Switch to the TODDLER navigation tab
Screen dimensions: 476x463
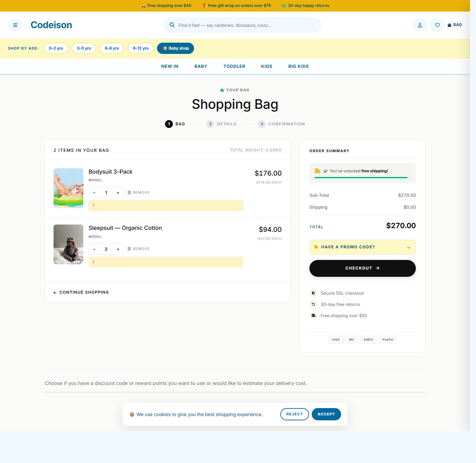(234, 66)
